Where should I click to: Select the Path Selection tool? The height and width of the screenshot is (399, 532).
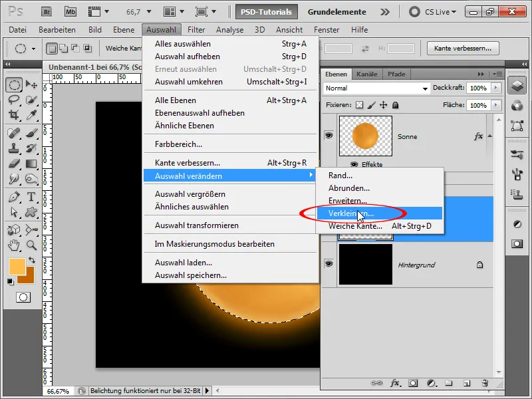click(14, 212)
